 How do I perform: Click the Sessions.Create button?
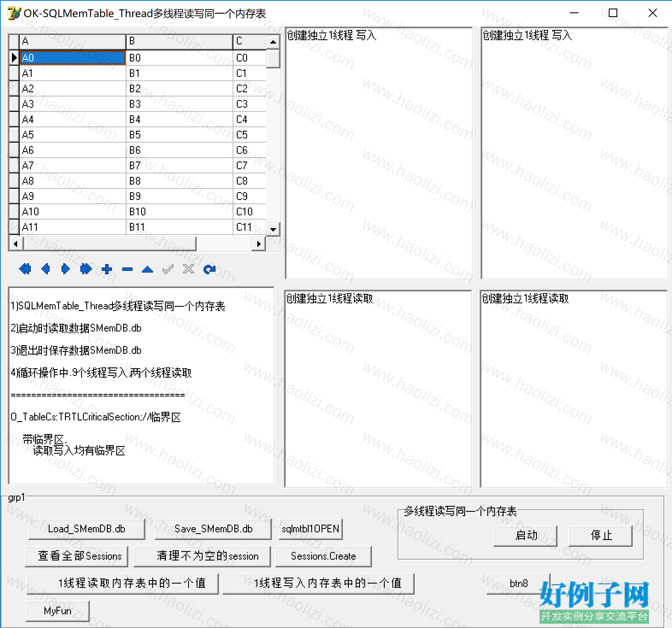(x=324, y=556)
